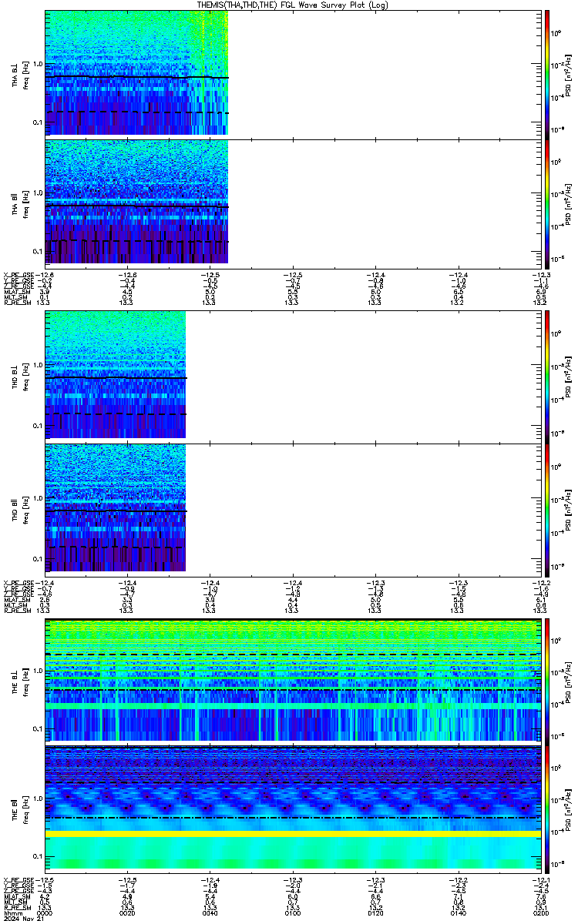This screenshot has height=924, width=578.
Task: Click the THA B-parallel freq [Hz] axis label
Action: click(x=25, y=204)
